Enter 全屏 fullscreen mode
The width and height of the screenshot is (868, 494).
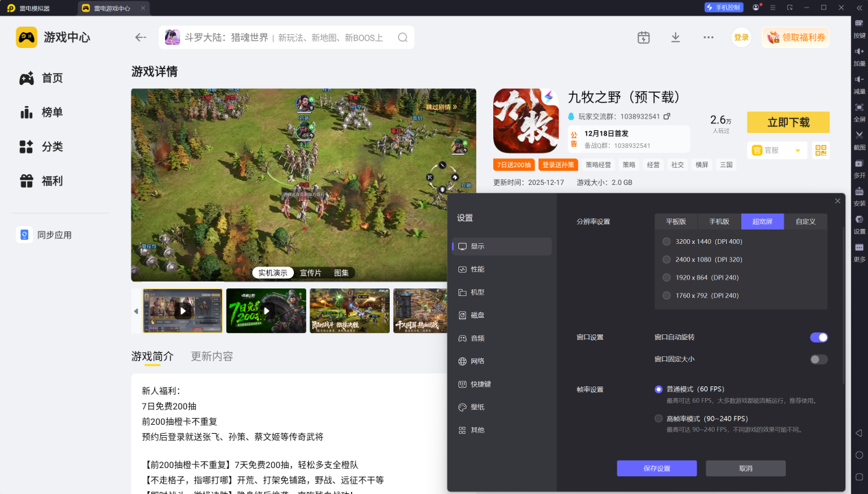coord(859,112)
